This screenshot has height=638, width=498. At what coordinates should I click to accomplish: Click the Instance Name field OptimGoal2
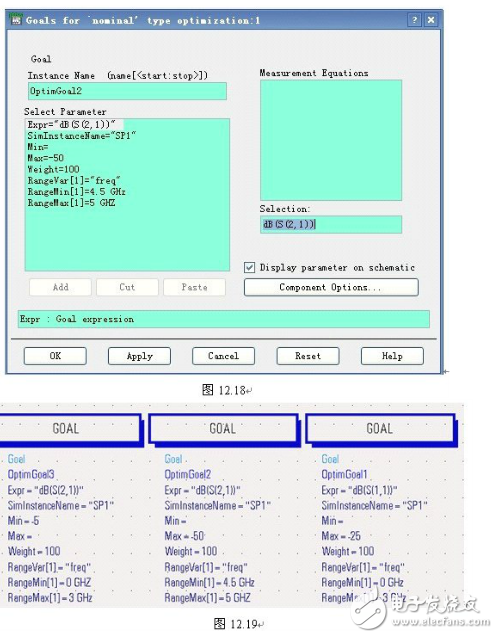coord(127,91)
